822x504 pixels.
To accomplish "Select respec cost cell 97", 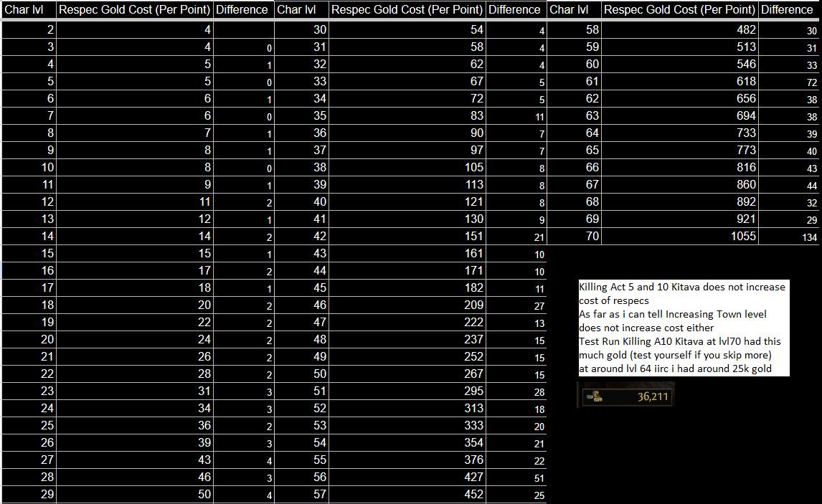I will point(407,150).
